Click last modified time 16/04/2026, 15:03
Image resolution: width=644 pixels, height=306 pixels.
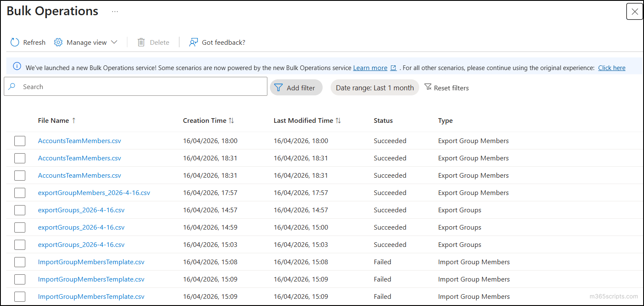pyautogui.click(x=301, y=245)
